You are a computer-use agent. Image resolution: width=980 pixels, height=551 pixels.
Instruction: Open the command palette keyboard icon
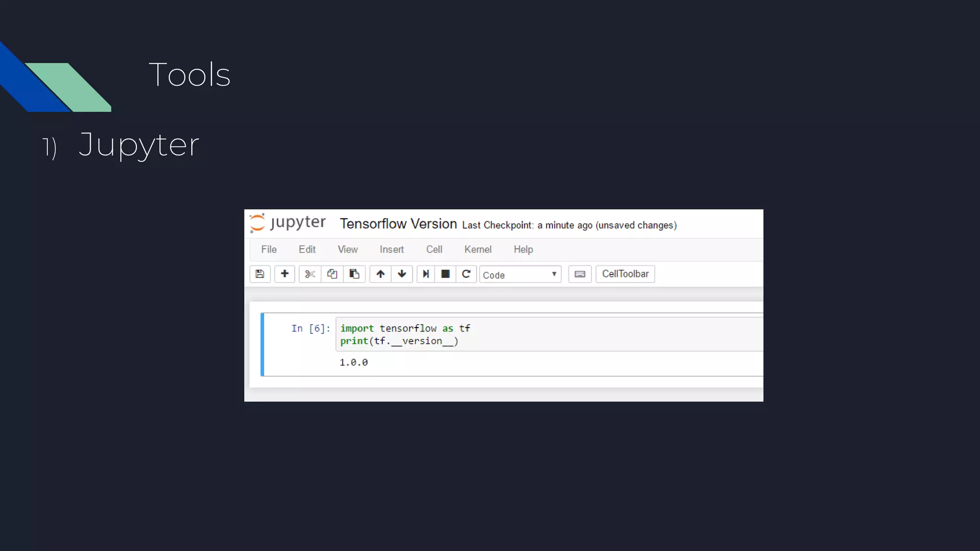(580, 274)
